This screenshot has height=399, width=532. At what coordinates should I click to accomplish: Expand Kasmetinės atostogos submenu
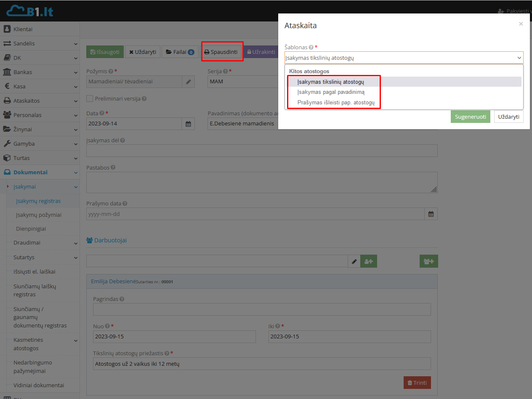pyautogui.click(x=40, y=344)
